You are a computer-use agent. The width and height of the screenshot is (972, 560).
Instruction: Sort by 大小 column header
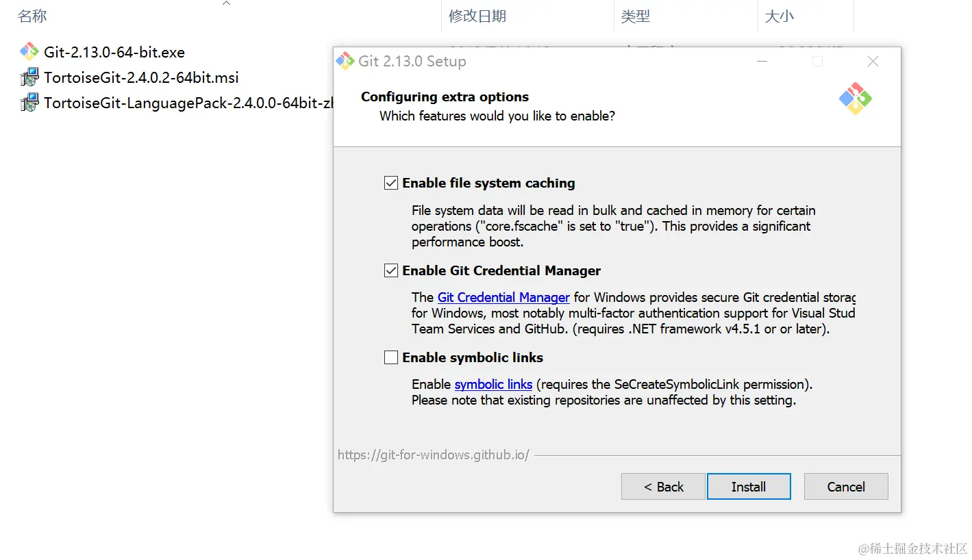point(779,16)
